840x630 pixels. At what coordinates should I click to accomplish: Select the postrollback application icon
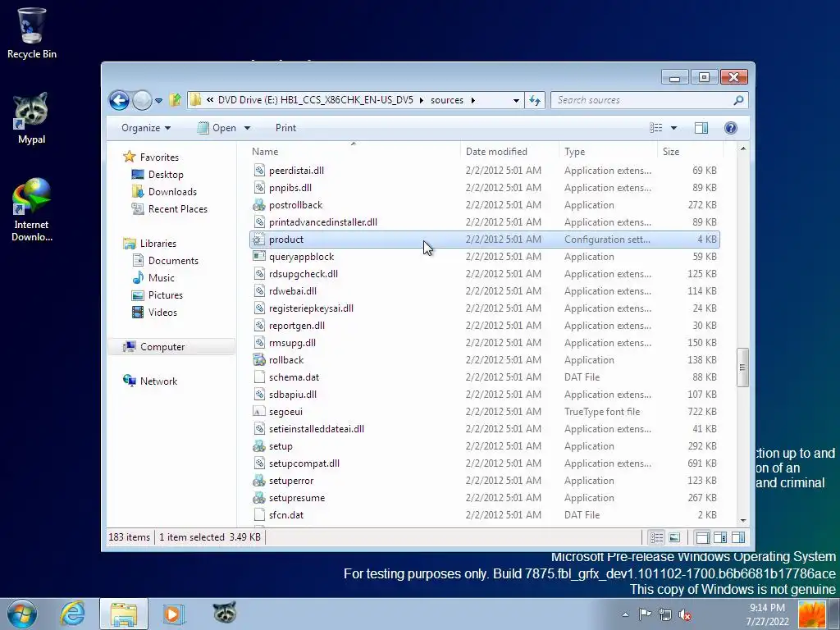point(259,204)
